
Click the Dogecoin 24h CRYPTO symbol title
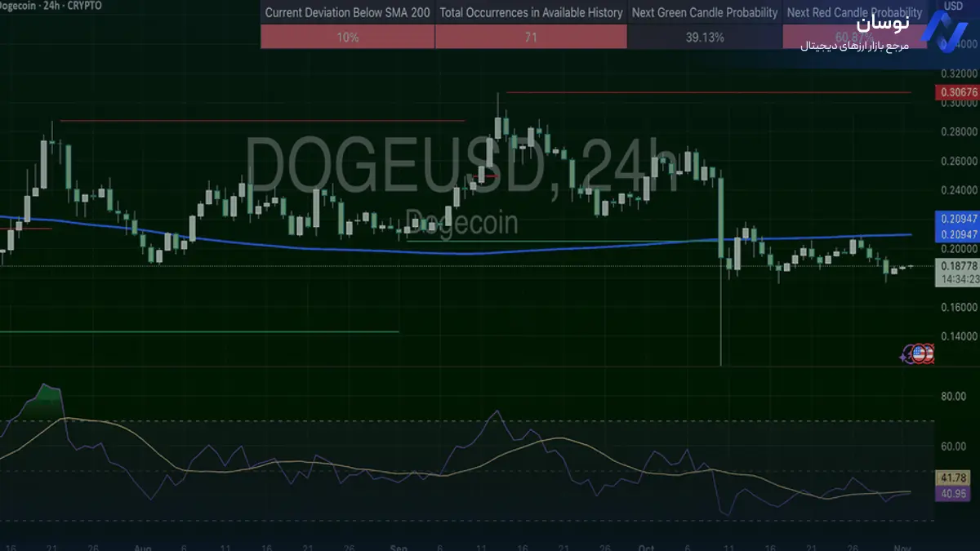[51, 7]
